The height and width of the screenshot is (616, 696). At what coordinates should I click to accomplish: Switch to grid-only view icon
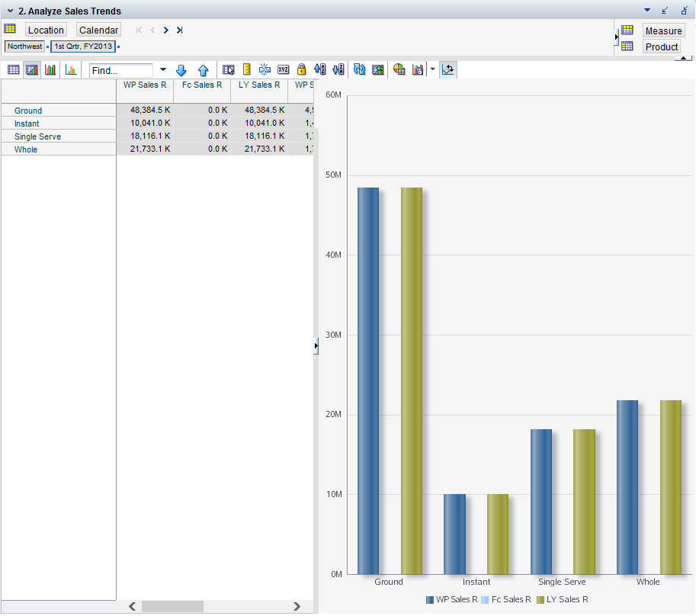tap(13, 69)
